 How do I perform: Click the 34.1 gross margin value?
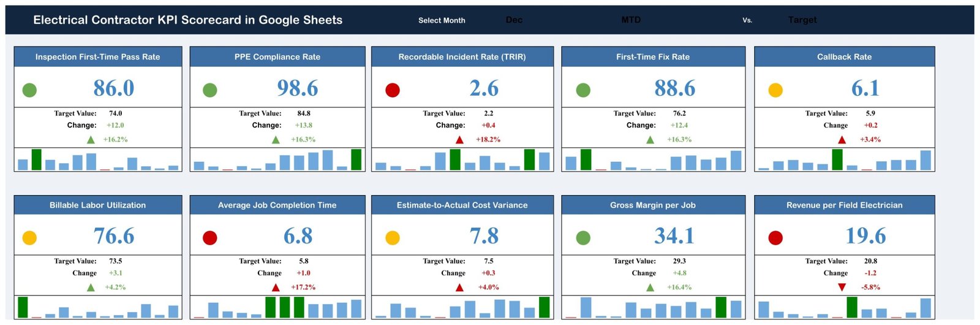tap(675, 236)
